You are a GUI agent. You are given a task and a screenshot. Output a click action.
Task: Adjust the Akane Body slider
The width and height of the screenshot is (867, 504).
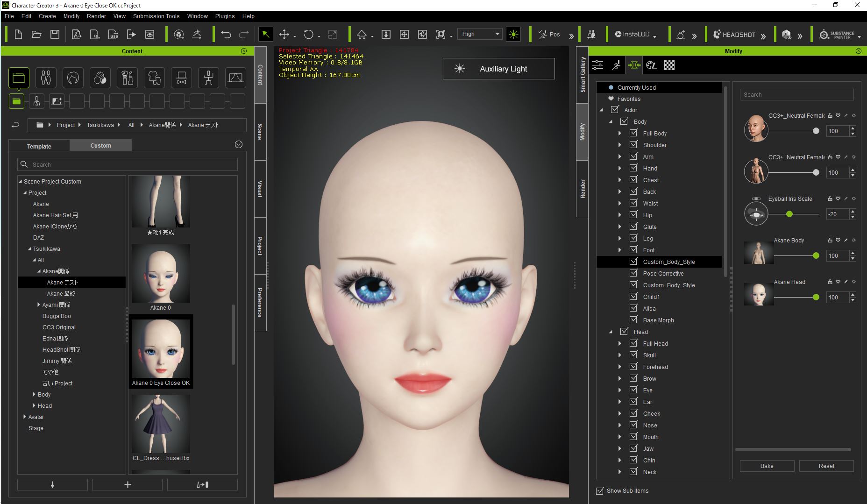816,256
